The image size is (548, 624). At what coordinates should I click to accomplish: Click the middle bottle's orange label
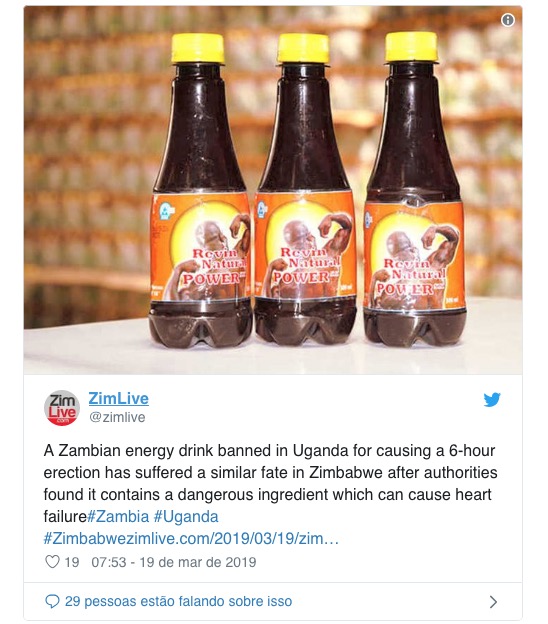(x=305, y=246)
